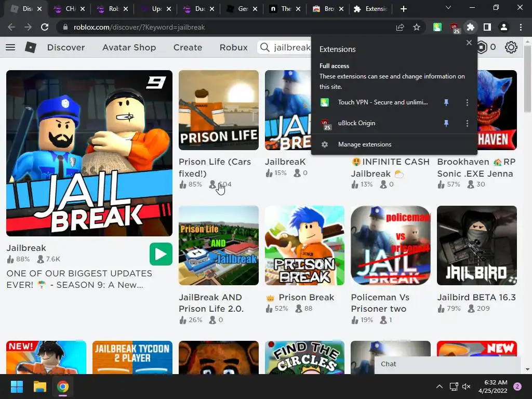Screen dimensions: 532x399
Task: Open the Brookhaven RP Sonic .EXE title
Action: tap(476, 168)
